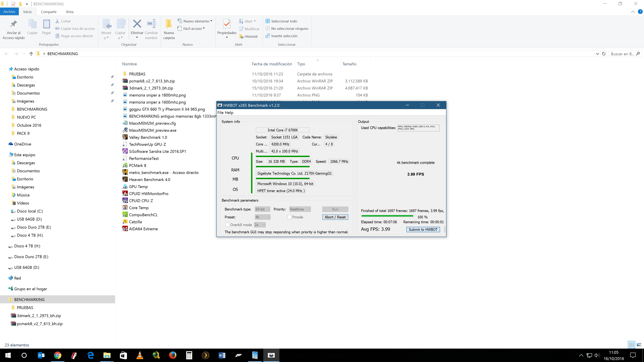Select the Heaven Benchmark 4.0 shortcut
The height and width of the screenshot is (362, 644).
[149, 180]
